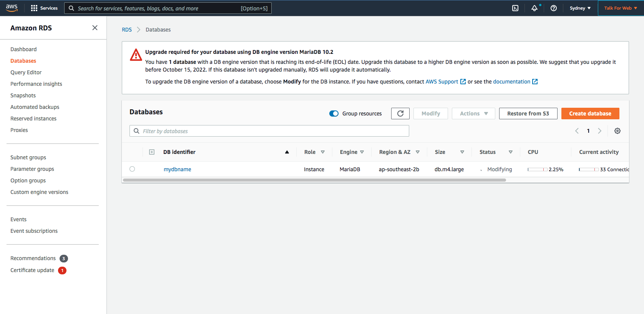644x314 pixels.
Task: Select the mydbname row radio button
Action: pyautogui.click(x=132, y=169)
